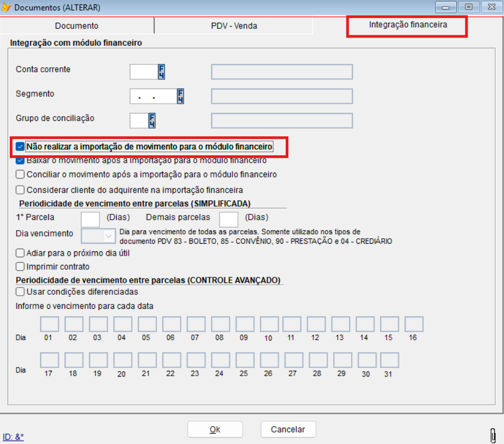Click the paperclip attachment icon
The height and width of the screenshot is (444, 504).
click(493, 435)
